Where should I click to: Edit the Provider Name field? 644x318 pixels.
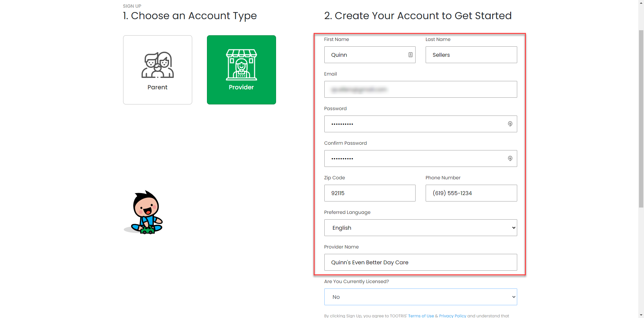(420, 262)
